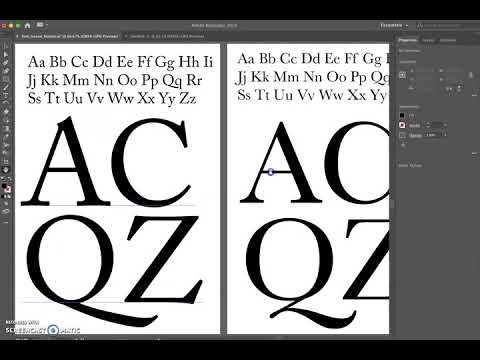Viewport: 480px width, 360px height.
Task: Click the Home icon in the top bar
Action: tap(28, 25)
